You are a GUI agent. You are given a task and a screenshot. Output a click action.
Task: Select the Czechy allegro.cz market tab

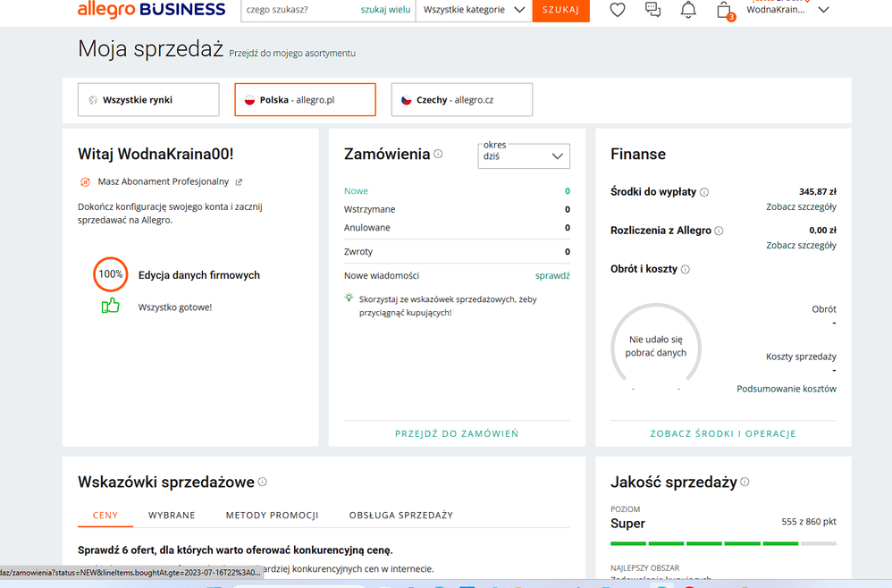click(x=462, y=99)
